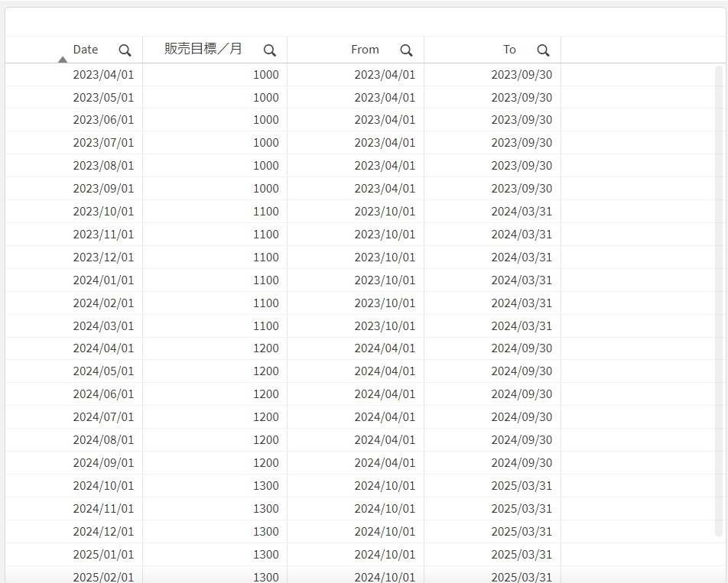
Task: Click 1100 value in the 2023/10/01 row
Action: click(266, 212)
